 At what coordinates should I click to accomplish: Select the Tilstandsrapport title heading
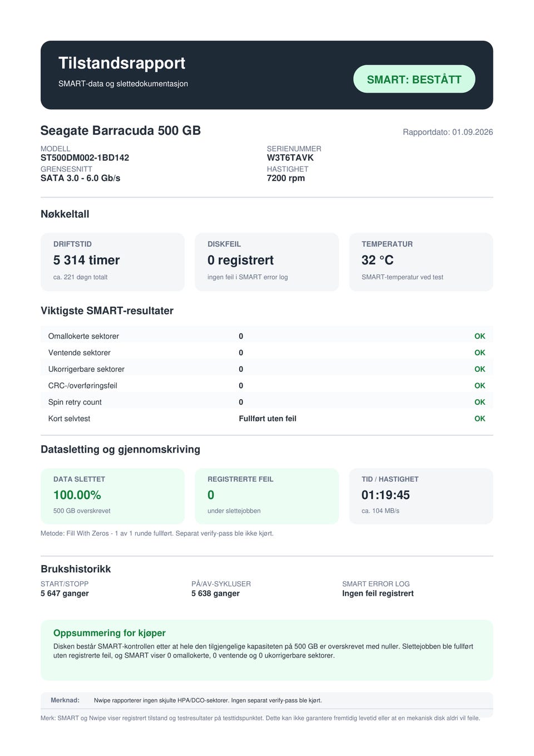pyautogui.click(x=122, y=63)
